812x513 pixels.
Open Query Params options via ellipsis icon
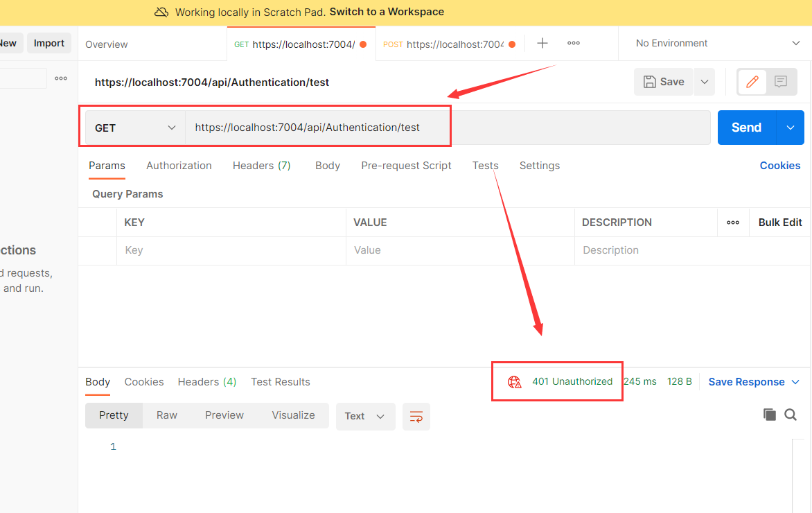pyautogui.click(x=733, y=222)
